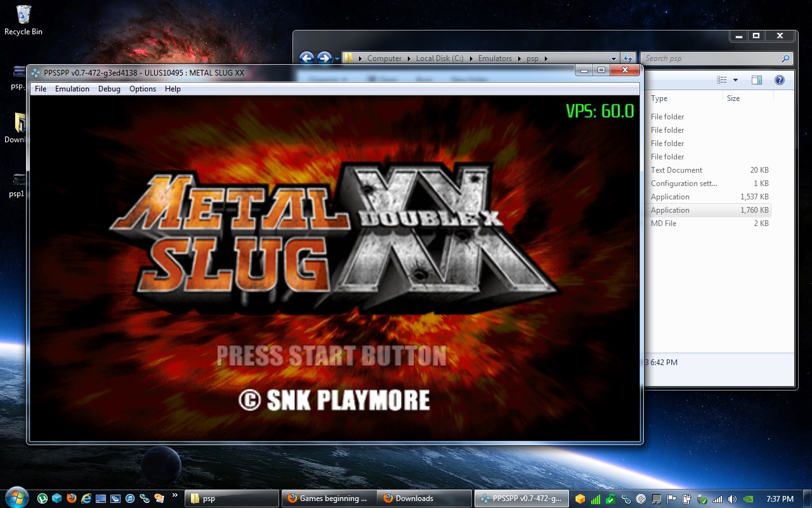Click the Explorer forward arrow button

tap(324, 58)
